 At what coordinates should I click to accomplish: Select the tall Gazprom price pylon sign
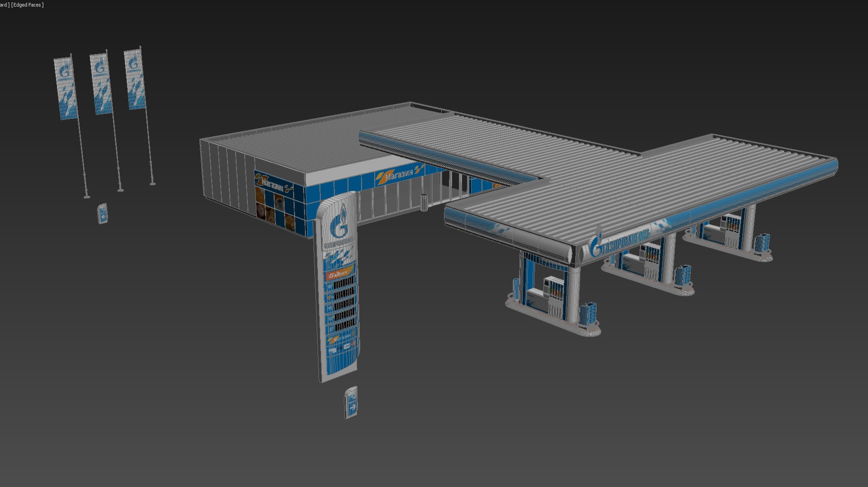(x=337, y=286)
